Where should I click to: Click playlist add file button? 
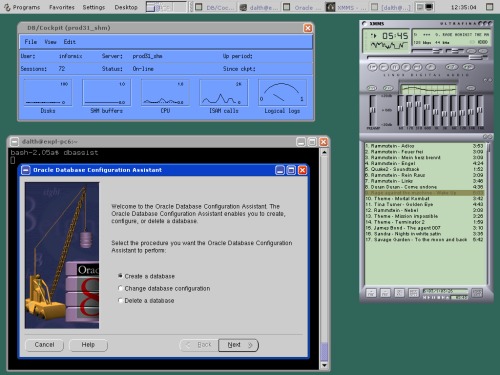coord(371,293)
